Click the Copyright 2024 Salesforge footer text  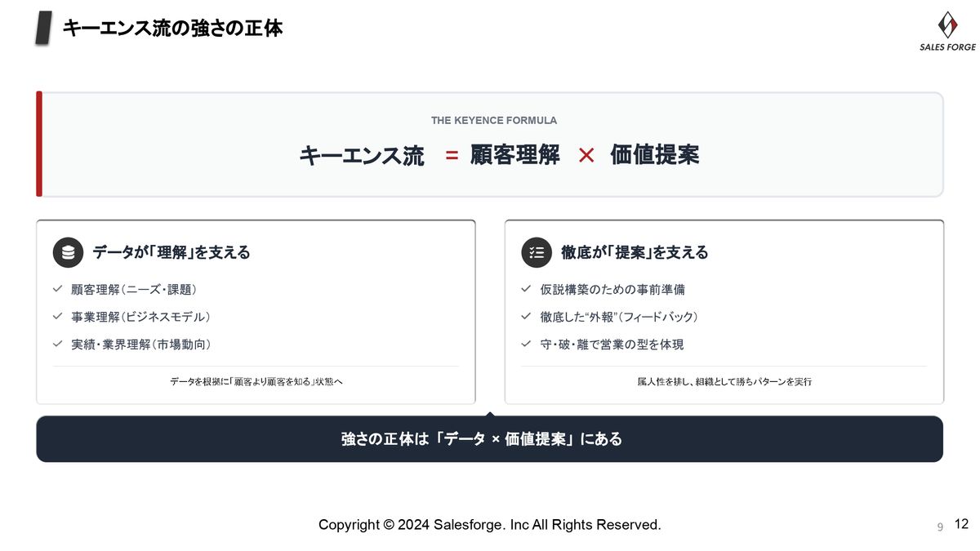tap(489, 525)
